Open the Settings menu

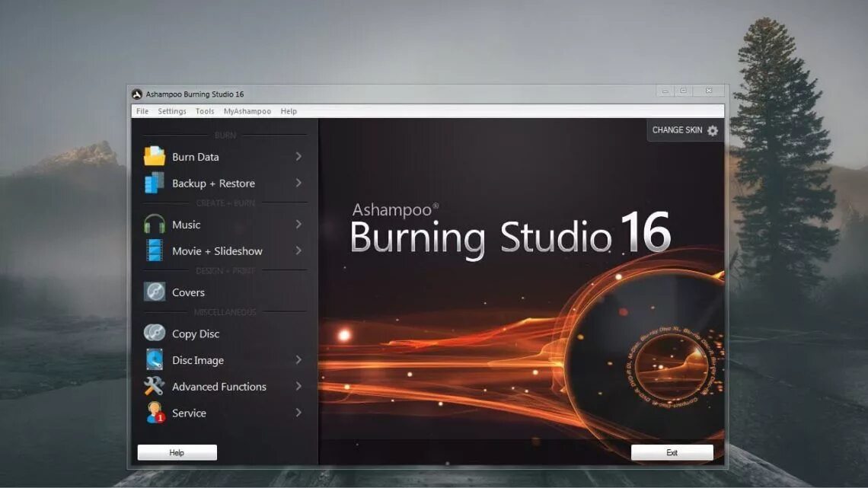[172, 110]
